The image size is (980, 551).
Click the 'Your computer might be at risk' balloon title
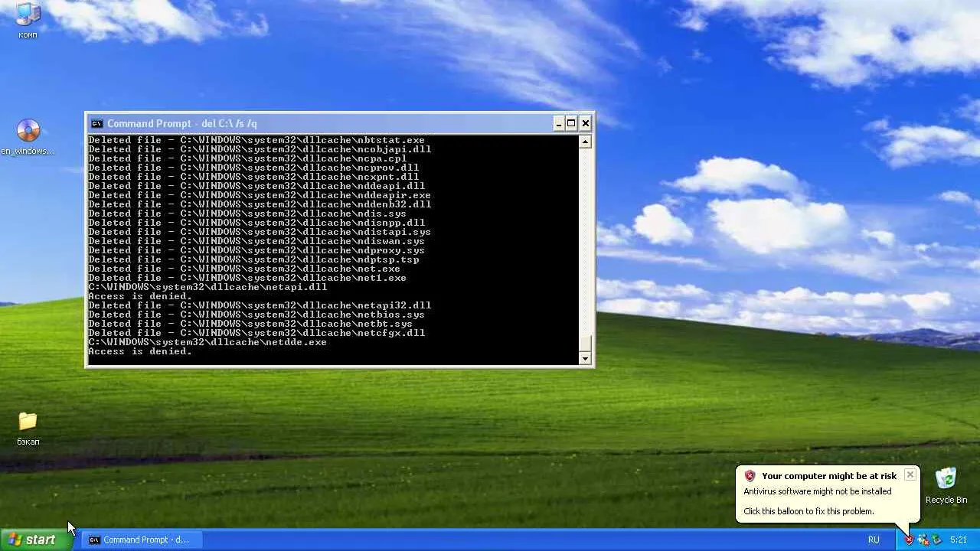829,476
